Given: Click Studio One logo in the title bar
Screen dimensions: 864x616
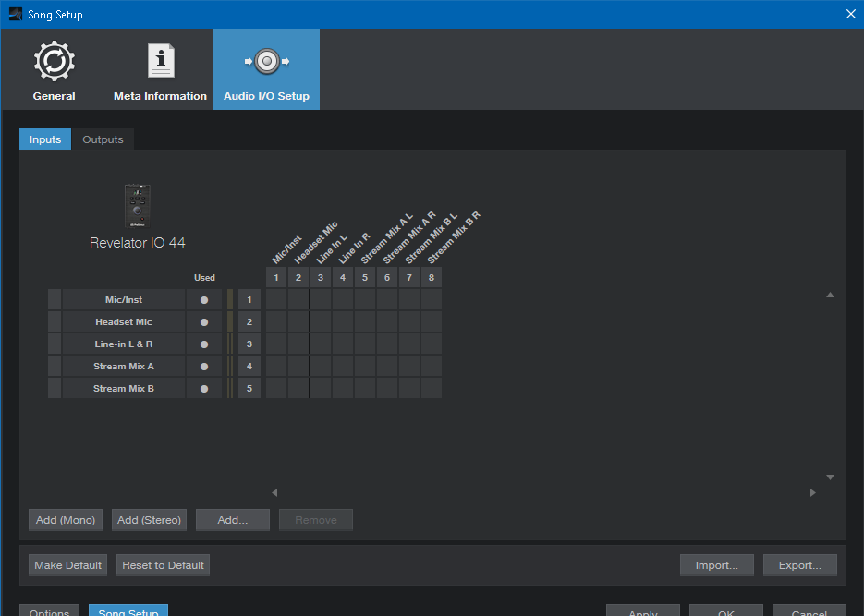Looking at the screenshot, I should (x=16, y=14).
